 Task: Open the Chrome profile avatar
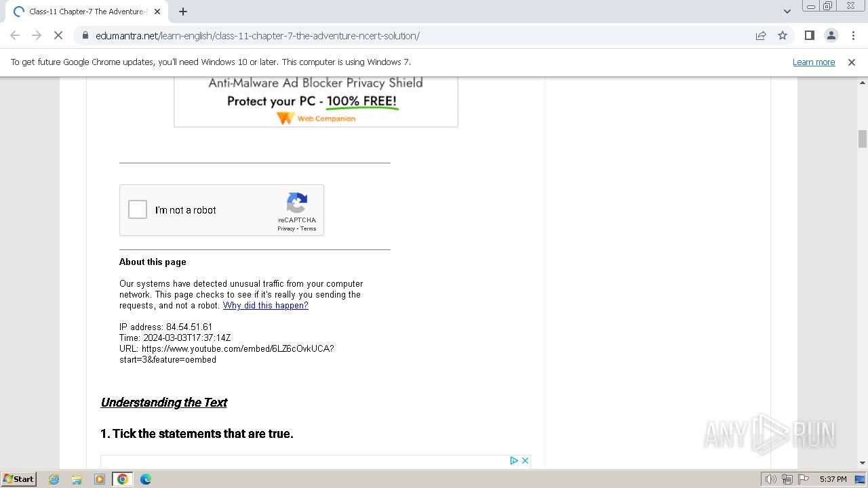(831, 35)
